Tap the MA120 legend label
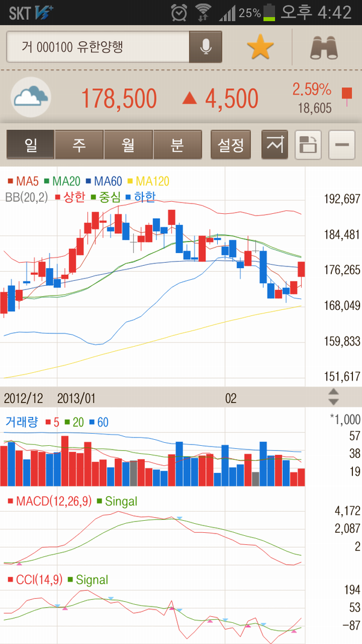 148,181
